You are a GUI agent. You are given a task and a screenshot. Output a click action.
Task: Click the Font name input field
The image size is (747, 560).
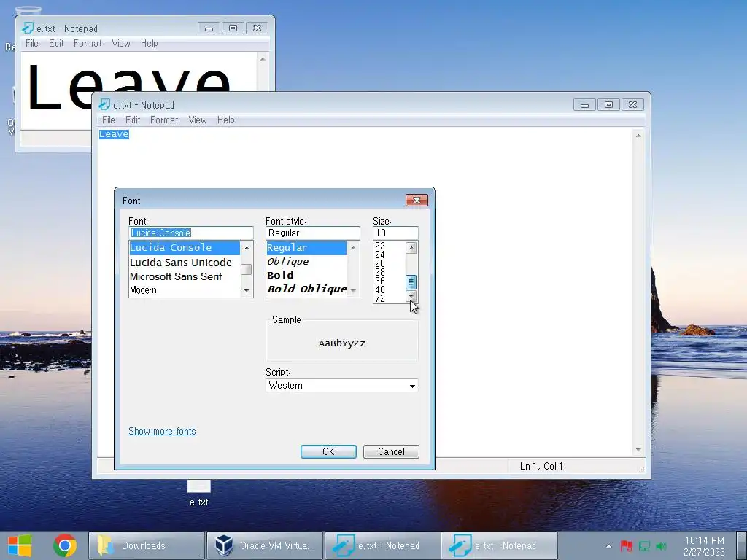(190, 233)
